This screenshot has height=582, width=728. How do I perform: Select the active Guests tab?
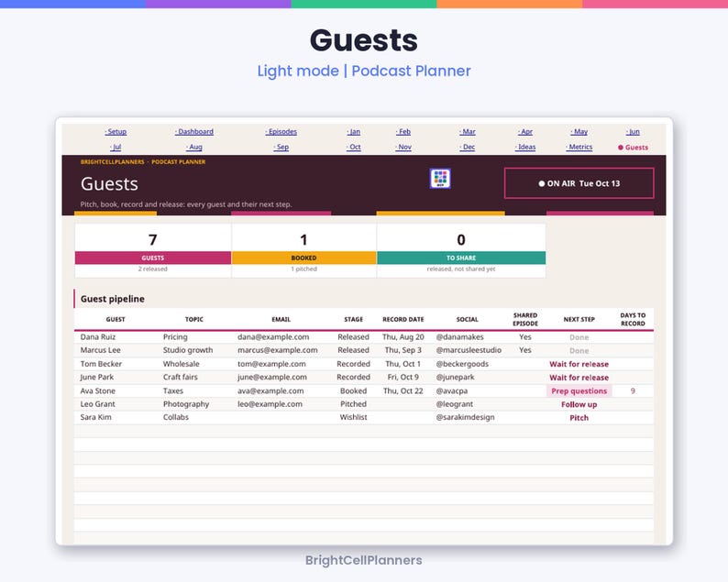coord(633,148)
